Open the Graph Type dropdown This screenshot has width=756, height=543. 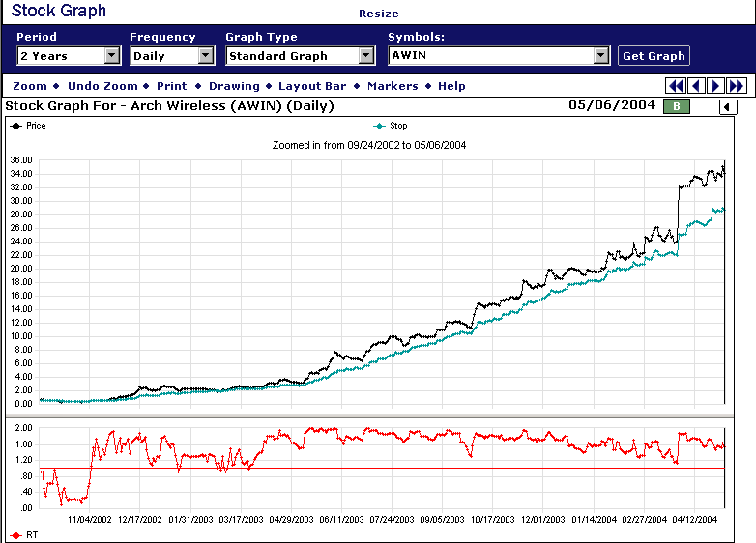pyautogui.click(x=365, y=56)
